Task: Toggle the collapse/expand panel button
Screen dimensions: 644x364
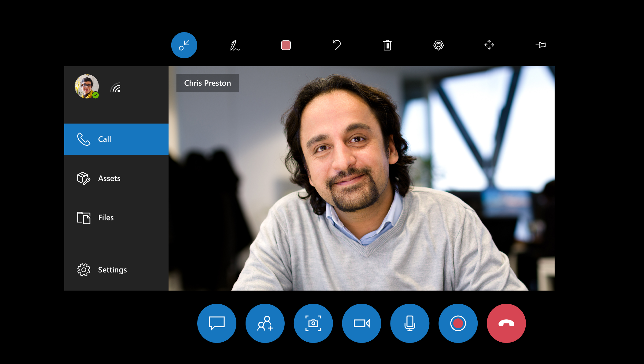Action: [x=184, y=45]
